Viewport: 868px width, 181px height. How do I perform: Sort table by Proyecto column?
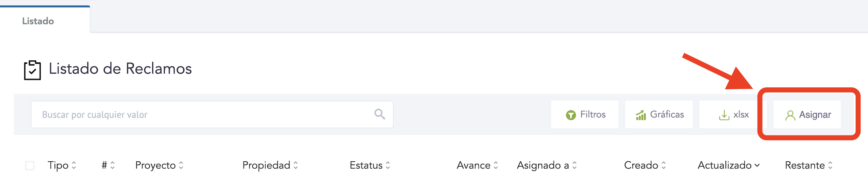click(x=159, y=165)
